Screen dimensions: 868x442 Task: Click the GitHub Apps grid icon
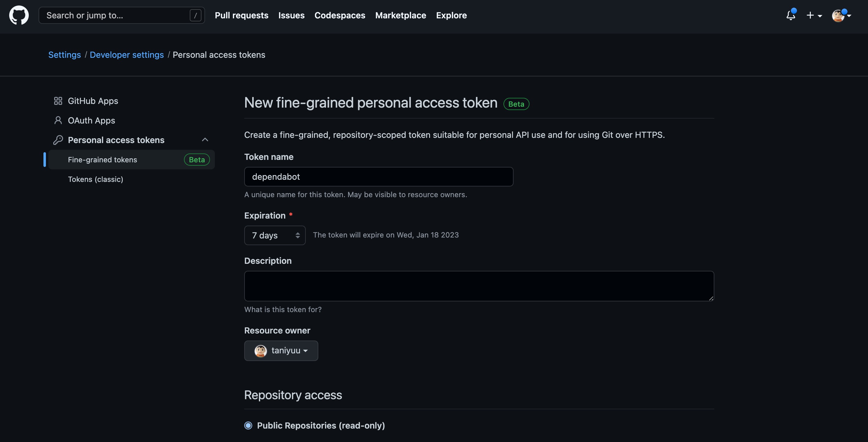click(x=58, y=101)
